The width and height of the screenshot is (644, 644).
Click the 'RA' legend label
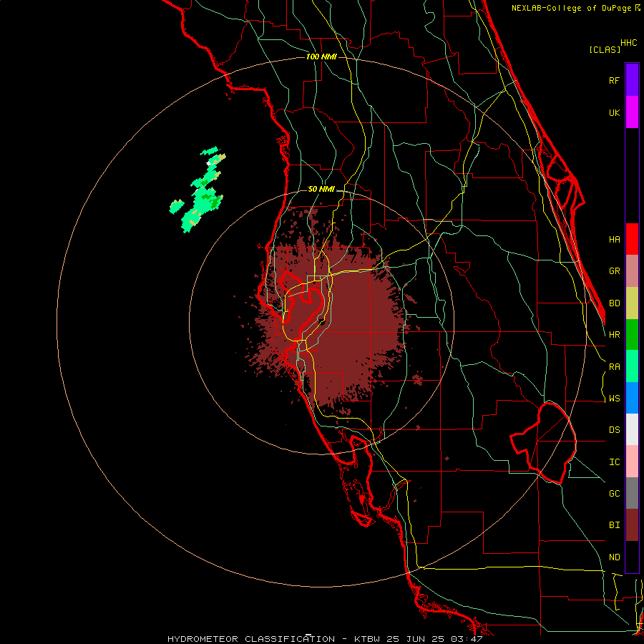615,367
